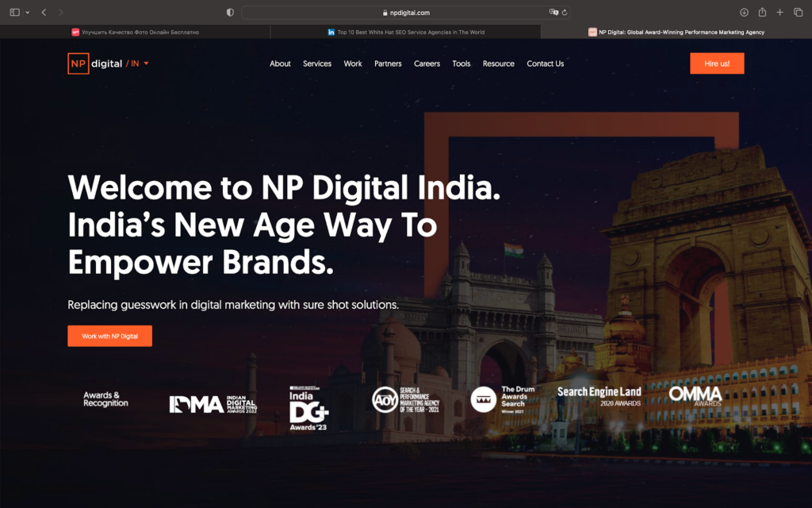Select the NP Digital tab
This screenshot has height=508, width=812.
(x=676, y=32)
